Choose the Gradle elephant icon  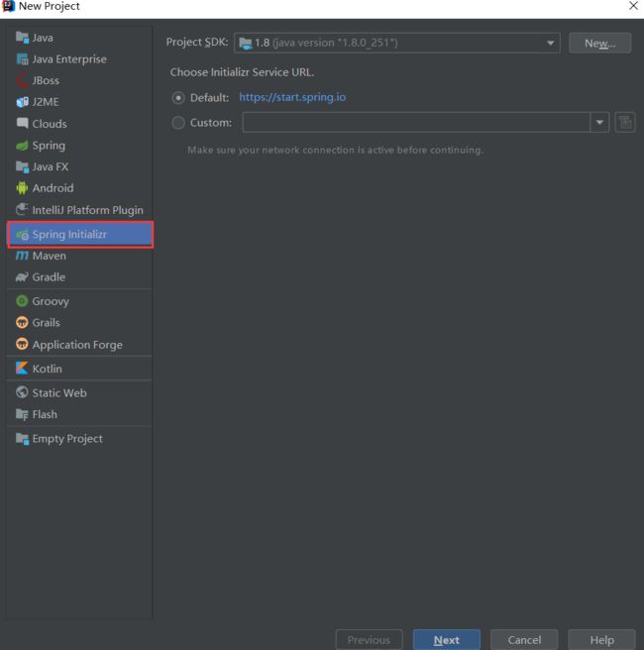tap(22, 276)
